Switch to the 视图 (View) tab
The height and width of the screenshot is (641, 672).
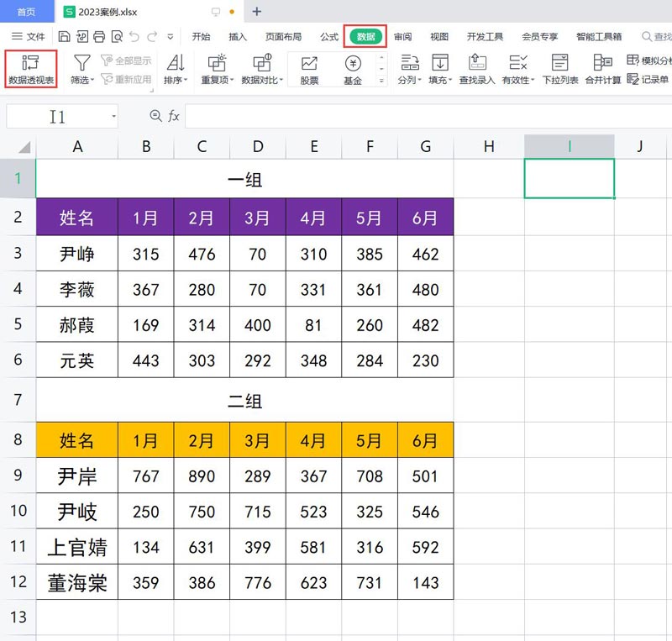[x=439, y=36]
